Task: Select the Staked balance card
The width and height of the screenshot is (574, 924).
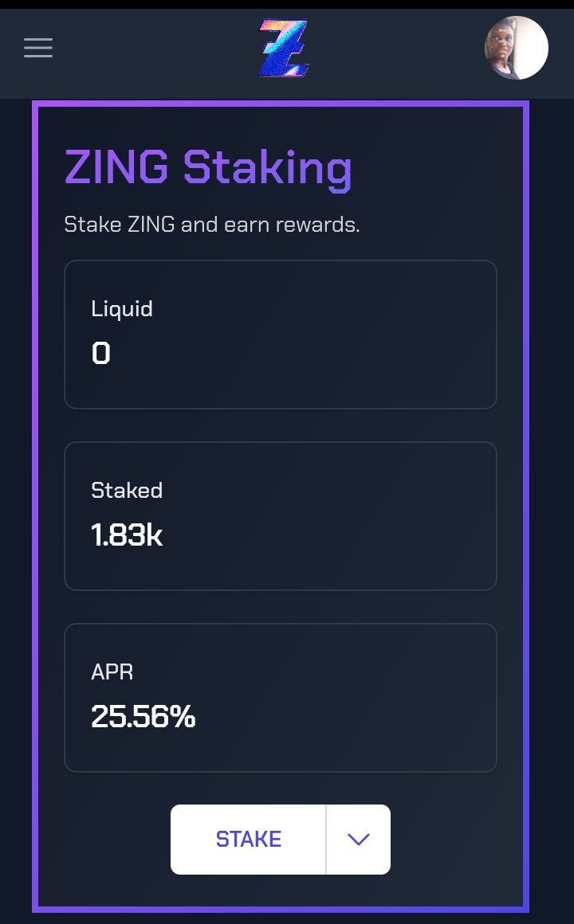Action: pyautogui.click(x=280, y=515)
